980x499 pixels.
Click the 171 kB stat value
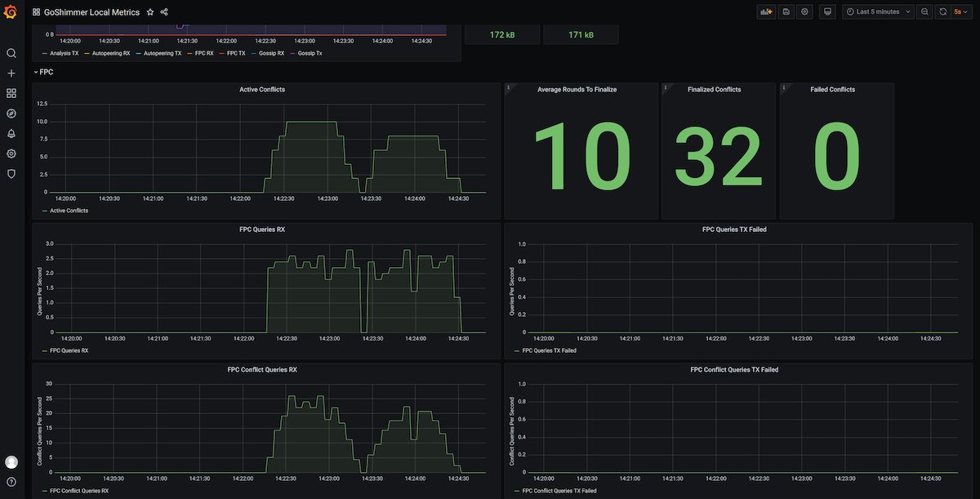point(581,35)
